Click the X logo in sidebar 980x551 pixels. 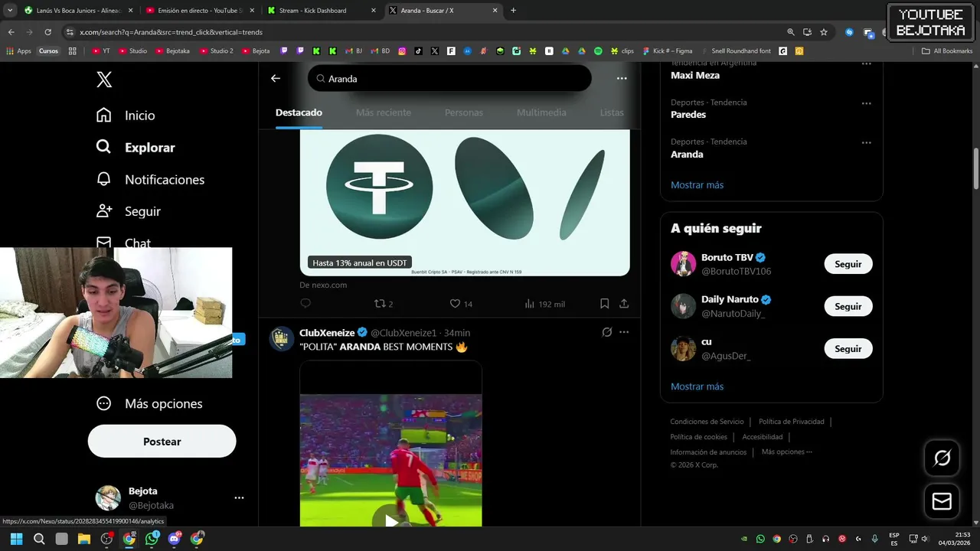104,79
